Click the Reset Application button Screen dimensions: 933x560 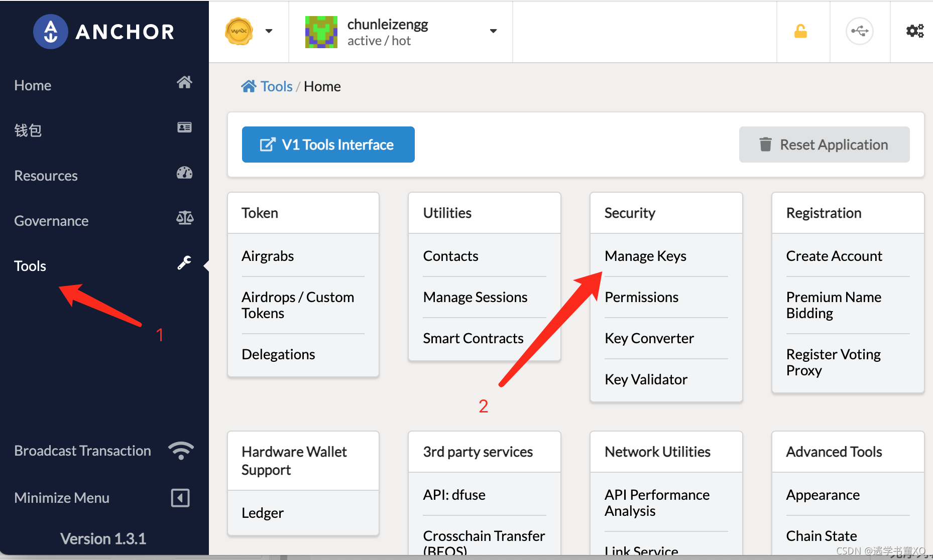pyautogui.click(x=824, y=145)
